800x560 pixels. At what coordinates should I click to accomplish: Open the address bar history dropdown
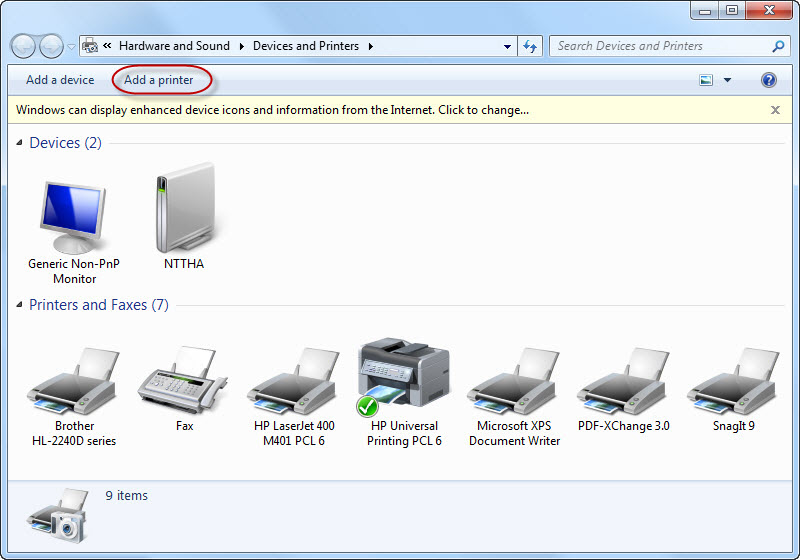pyautogui.click(x=507, y=46)
